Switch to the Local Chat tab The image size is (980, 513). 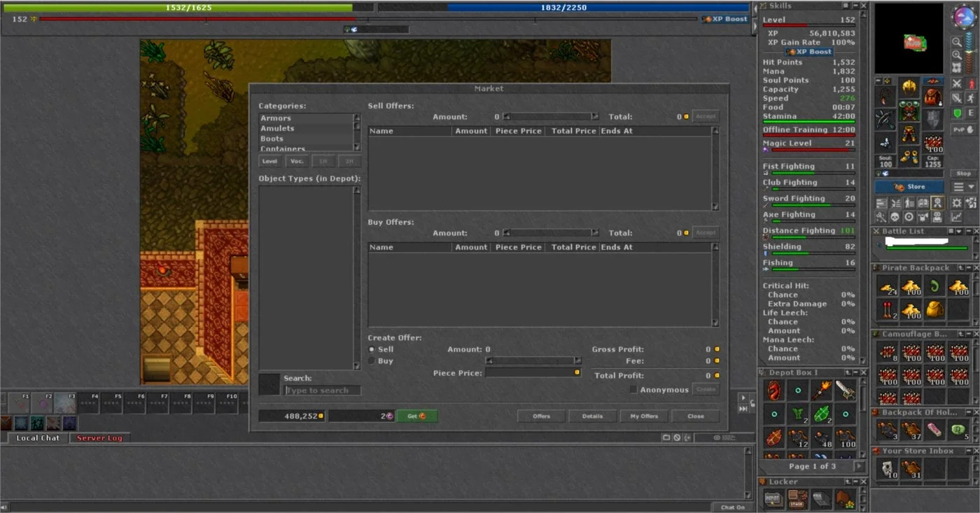[38, 438]
